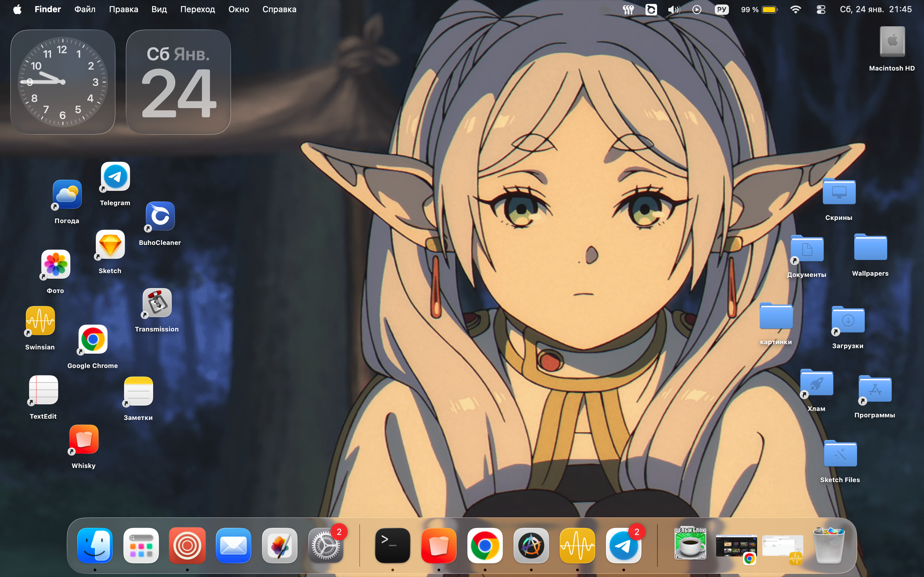The image size is (924, 577).
Task: Open the Apple menu
Action: 17,10
